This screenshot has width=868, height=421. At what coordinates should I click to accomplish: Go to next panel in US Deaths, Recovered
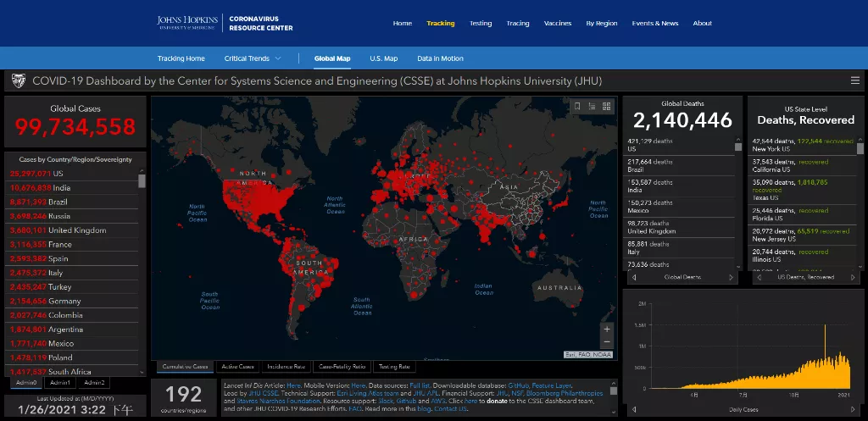(x=853, y=278)
